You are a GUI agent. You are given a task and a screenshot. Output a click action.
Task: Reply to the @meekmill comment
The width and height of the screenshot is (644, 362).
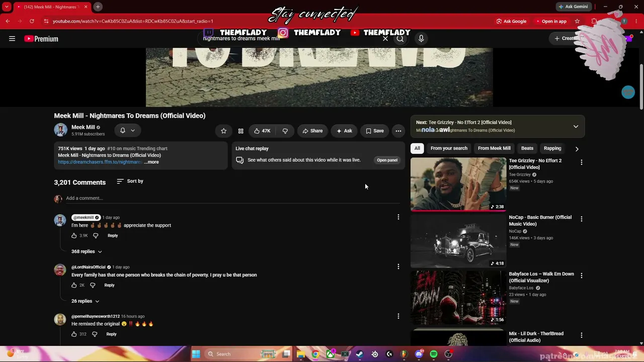point(113,235)
